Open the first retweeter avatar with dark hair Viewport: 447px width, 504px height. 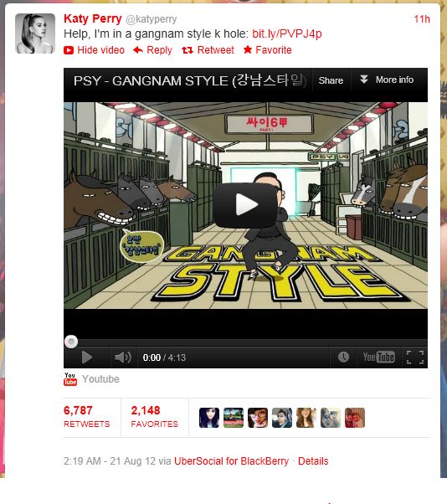[209, 418]
